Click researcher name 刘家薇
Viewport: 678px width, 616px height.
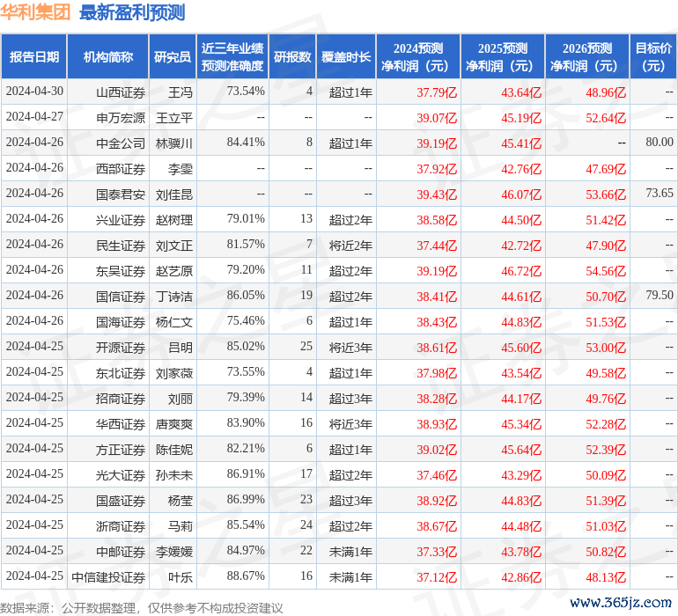click(x=174, y=373)
